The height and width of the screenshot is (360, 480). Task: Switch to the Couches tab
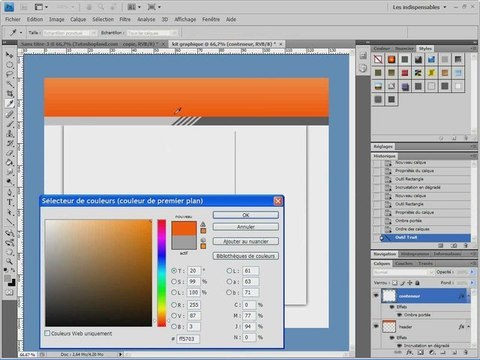(404, 263)
